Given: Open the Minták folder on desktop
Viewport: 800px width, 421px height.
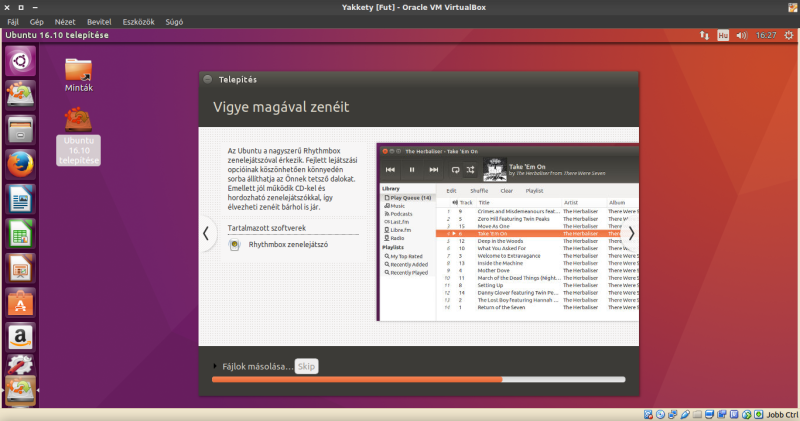Looking at the screenshot, I should (x=79, y=73).
